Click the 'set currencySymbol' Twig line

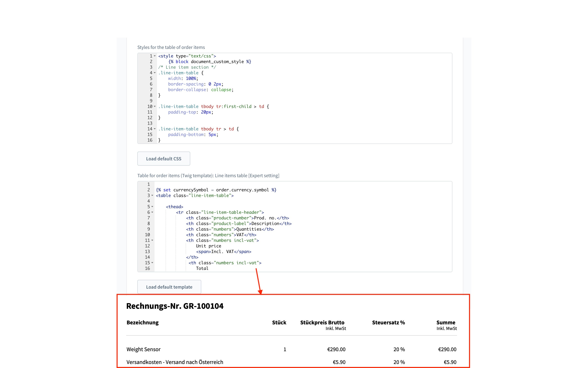[x=216, y=190]
